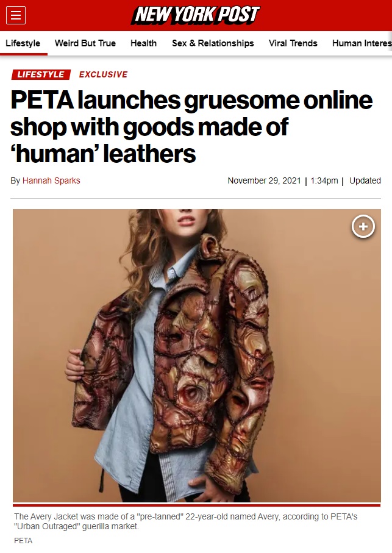Image resolution: width=392 pixels, height=553 pixels.
Task: Click the Avery Jacket image caption
Action: tap(186, 521)
